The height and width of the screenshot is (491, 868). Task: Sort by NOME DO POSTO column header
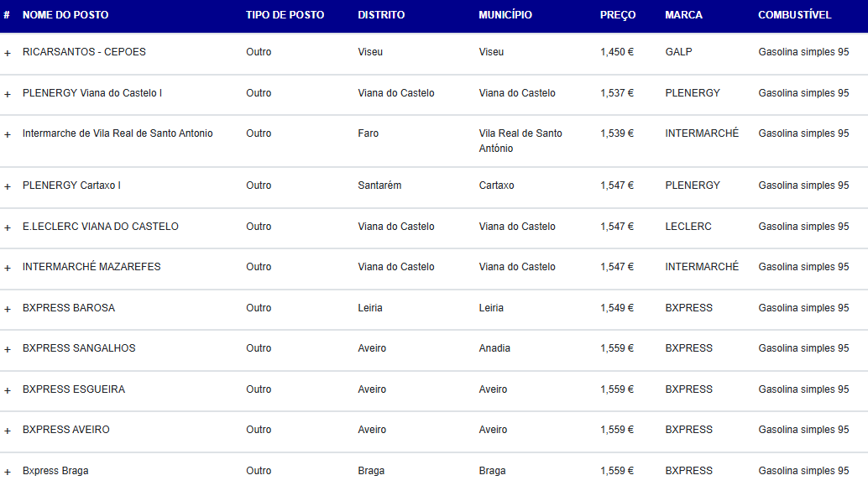(x=65, y=15)
